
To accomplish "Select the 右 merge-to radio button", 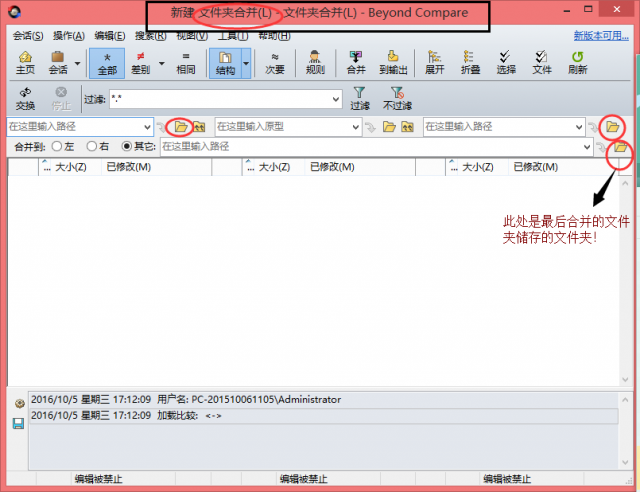I will point(92,146).
